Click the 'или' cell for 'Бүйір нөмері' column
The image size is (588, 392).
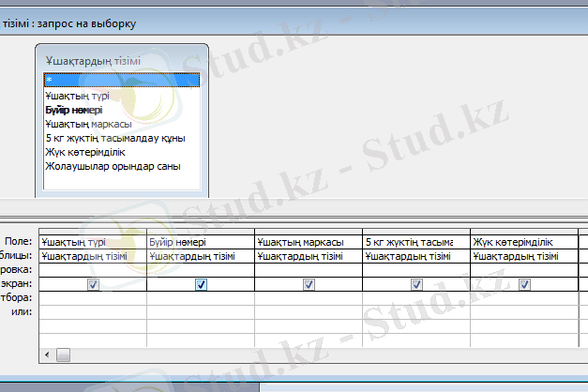point(201,312)
